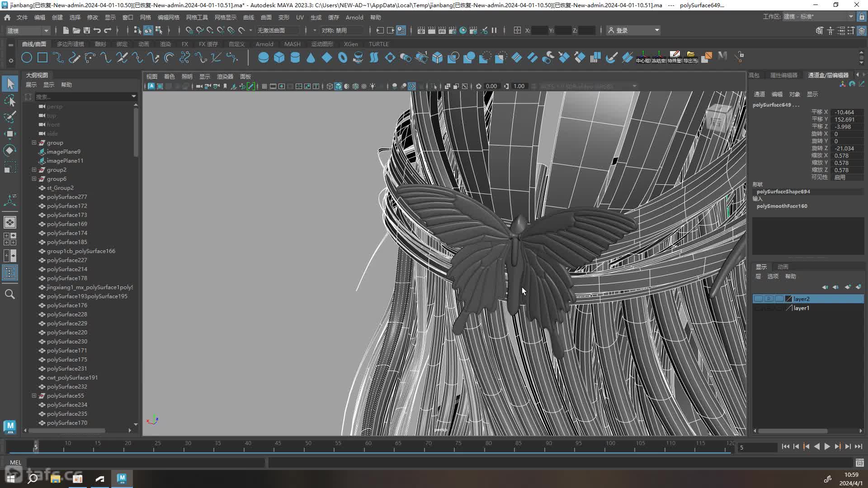868x488 pixels.
Task: Click the play forward button
Action: click(827, 446)
